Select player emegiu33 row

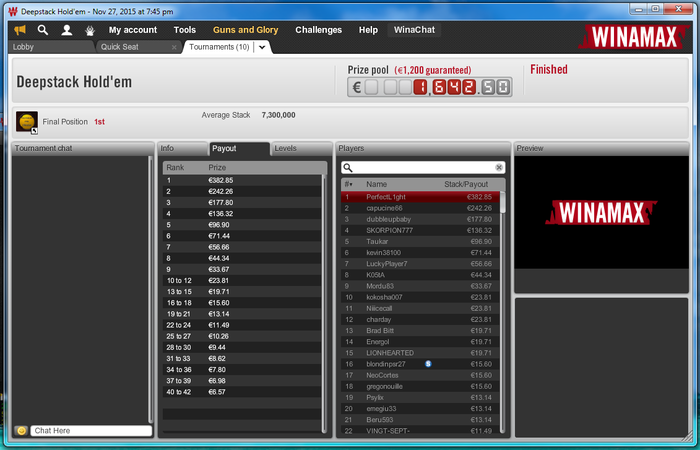pos(420,409)
